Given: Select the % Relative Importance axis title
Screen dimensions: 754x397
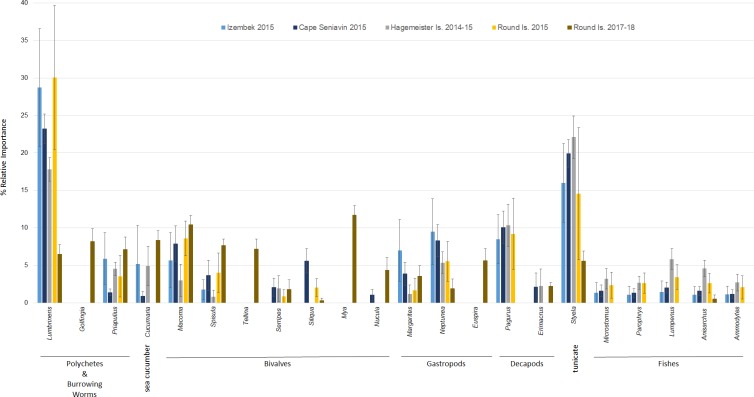Looking at the screenshot, I should (x=4, y=157).
